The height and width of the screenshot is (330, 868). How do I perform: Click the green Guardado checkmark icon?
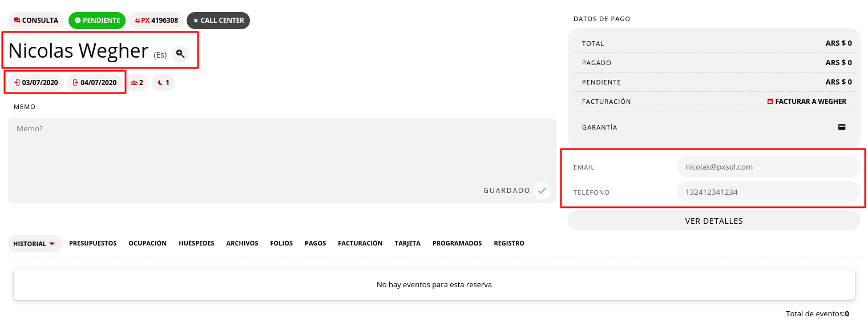[542, 190]
